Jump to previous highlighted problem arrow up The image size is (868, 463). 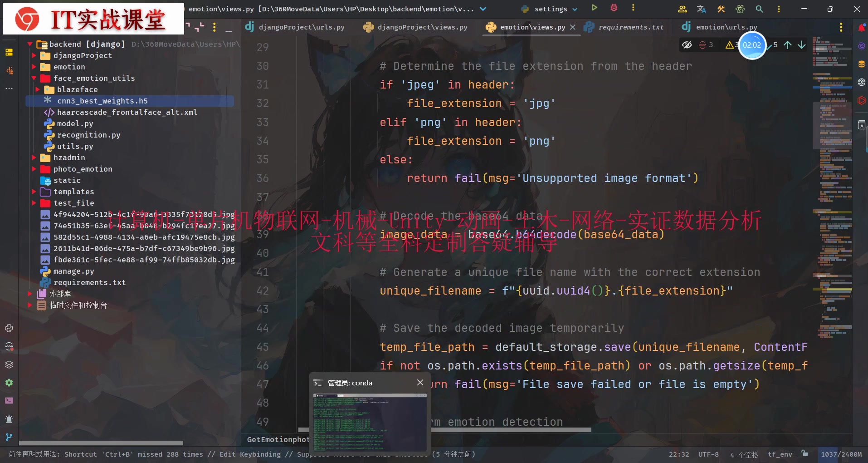pos(788,44)
